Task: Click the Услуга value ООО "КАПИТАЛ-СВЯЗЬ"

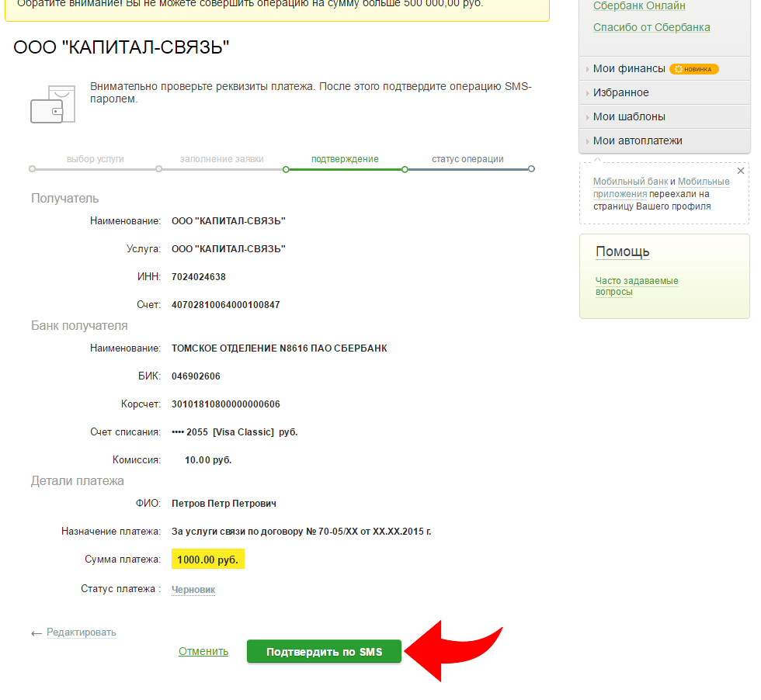Action: tap(228, 249)
